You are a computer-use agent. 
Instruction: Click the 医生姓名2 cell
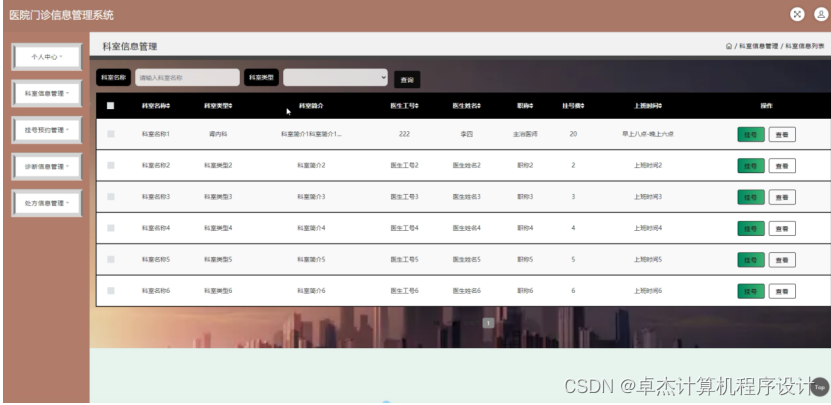[466, 165]
